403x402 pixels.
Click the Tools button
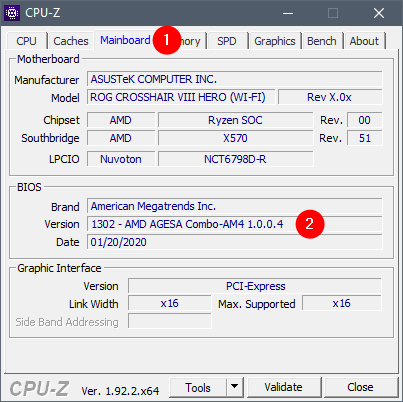point(198,388)
